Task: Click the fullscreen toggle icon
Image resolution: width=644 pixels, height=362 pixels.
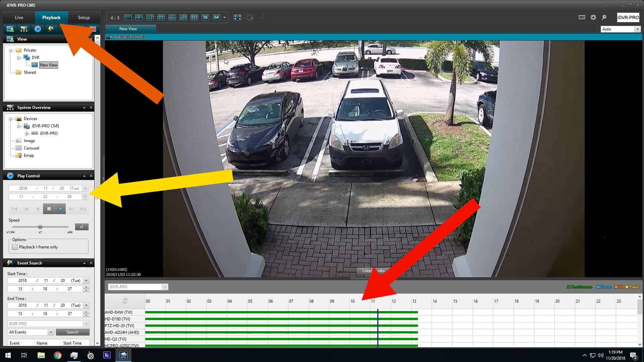Action: pyautogui.click(x=237, y=17)
